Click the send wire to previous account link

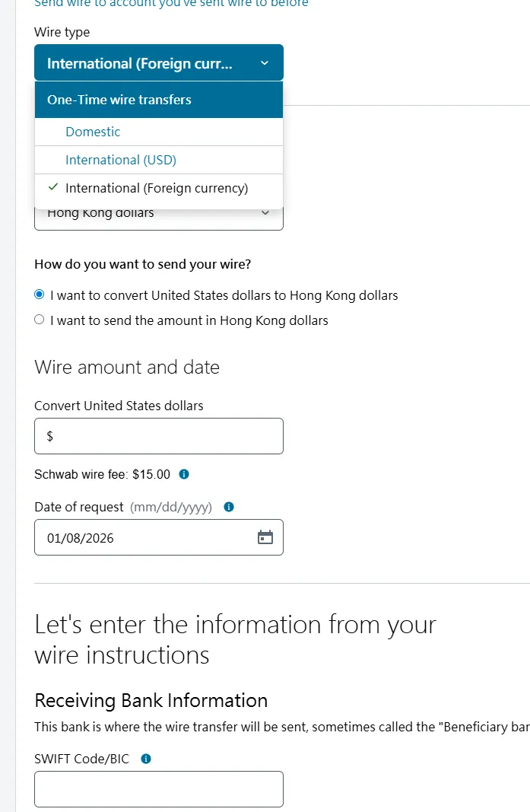pyautogui.click(x=171, y=4)
